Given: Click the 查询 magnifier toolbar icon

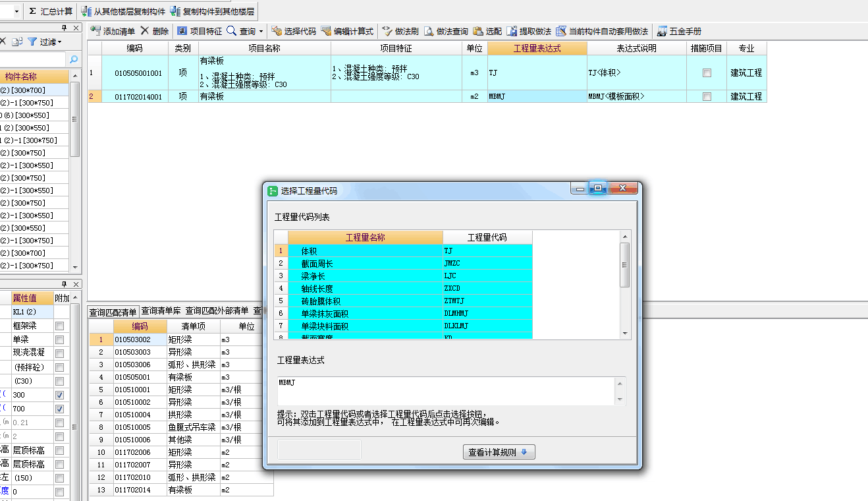Looking at the screenshot, I should 231,31.
